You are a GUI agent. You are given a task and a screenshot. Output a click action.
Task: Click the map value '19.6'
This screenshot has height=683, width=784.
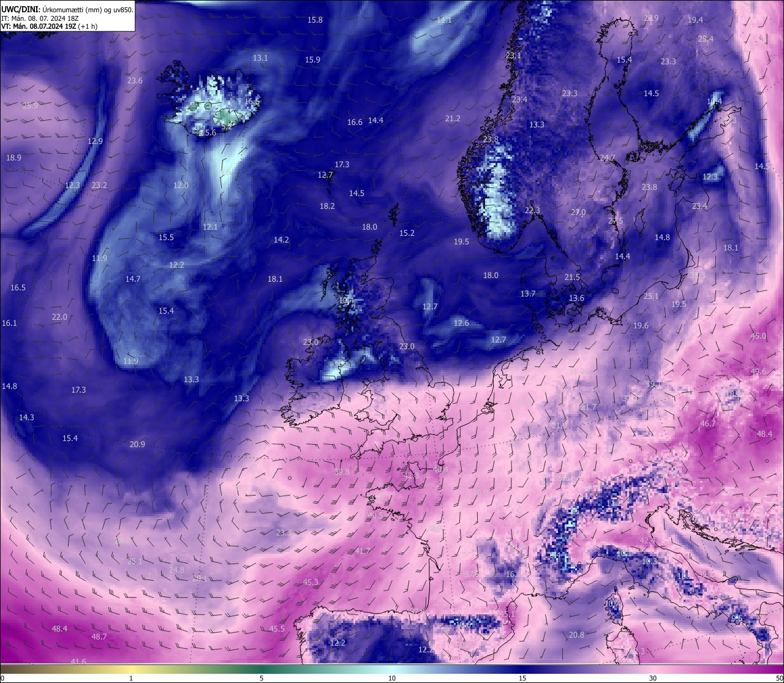pyautogui.click(x=641, y=326)
